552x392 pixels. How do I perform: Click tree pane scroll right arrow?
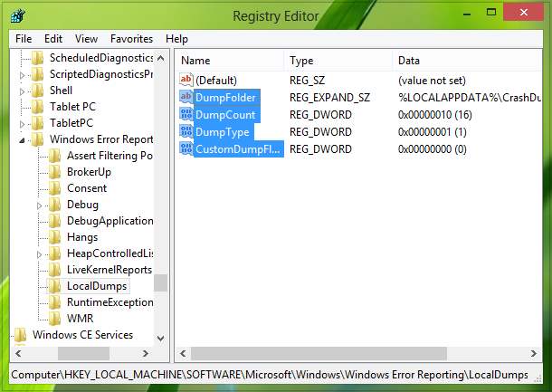pyautogui.click(x=146, y=353)
